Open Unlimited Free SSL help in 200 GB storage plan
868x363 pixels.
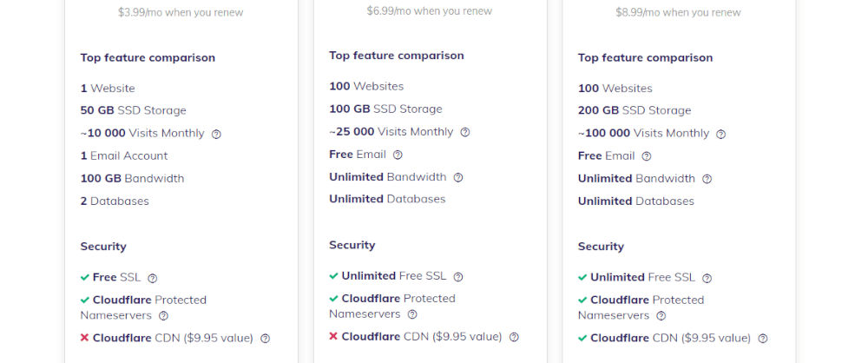(x=707, y=278)
